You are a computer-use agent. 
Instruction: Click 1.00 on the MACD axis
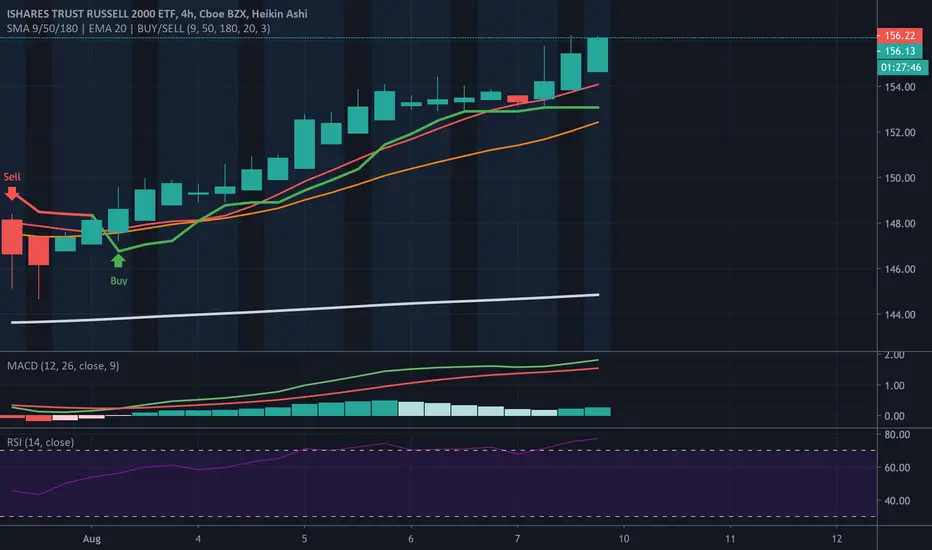point(895,386)
